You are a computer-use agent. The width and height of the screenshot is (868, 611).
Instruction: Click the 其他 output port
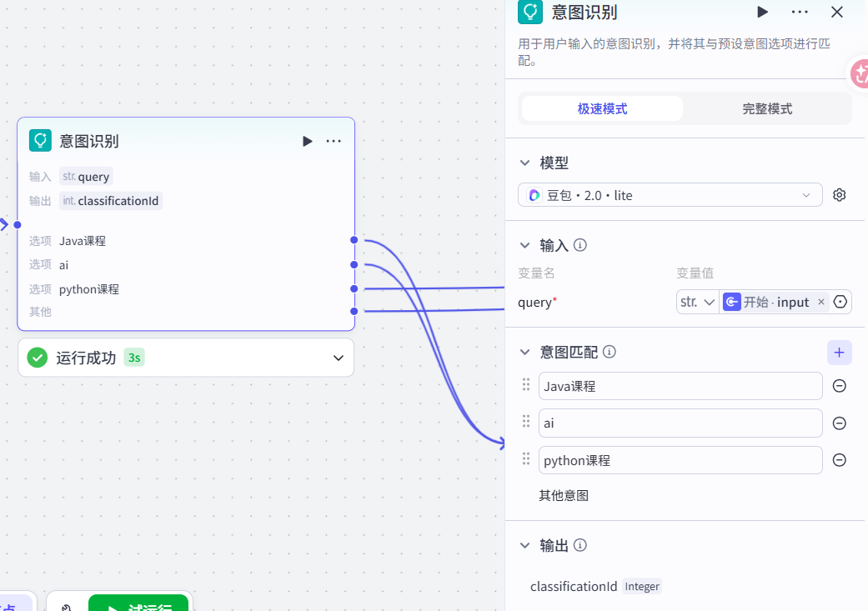354,311
